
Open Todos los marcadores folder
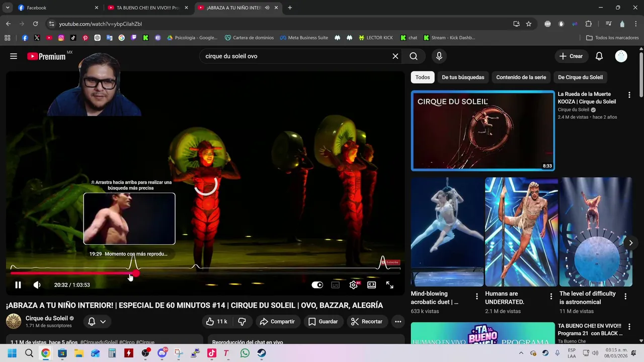click(x=612, y=38)
